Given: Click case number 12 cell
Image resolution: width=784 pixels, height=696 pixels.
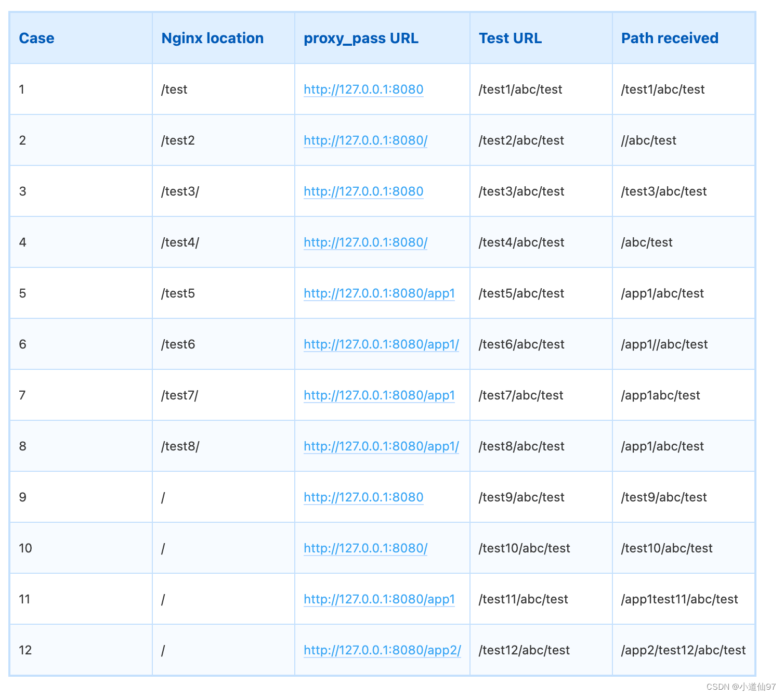Looking at the screenshot, I should [x=81, y=650].
